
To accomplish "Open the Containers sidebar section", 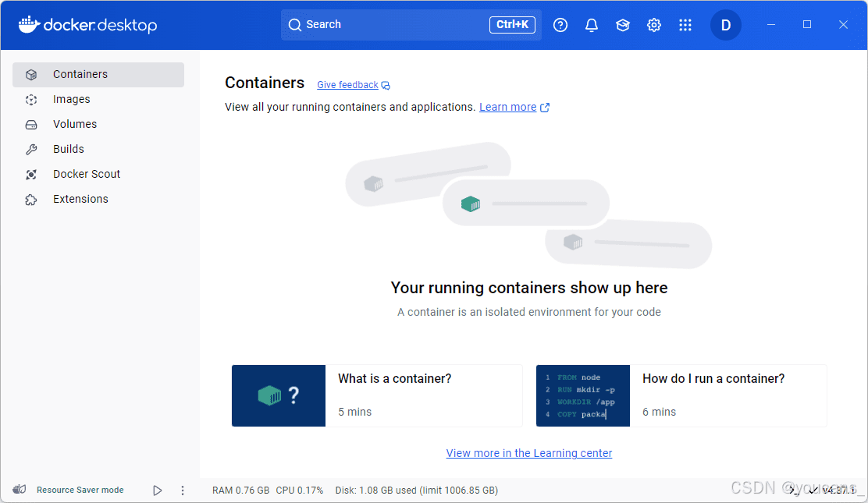I will (98, 74).
